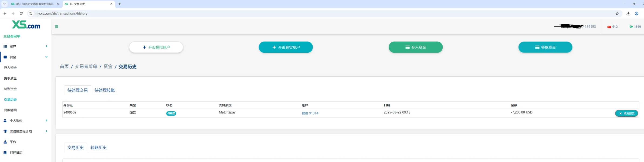Click the date 2025-08-22 09:13
Screen dimensions: 644x162
(x=397, y=112)
